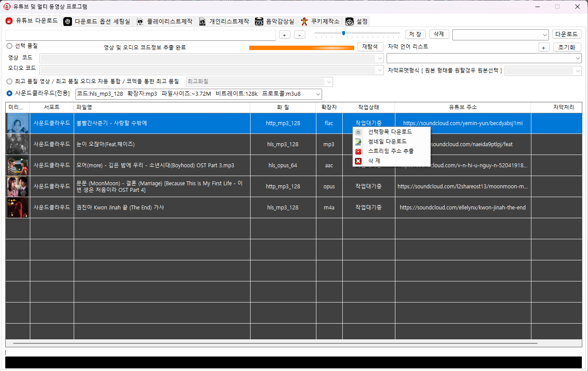Open the 쿠키제작소 tab
This screenshot has height=371, width=588.
(320, 22)
